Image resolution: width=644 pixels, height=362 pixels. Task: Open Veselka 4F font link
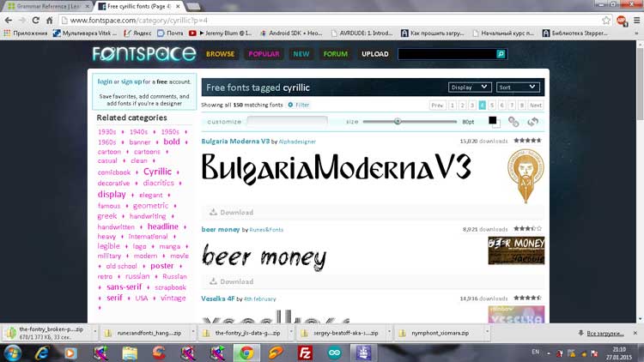coord(218,299)
